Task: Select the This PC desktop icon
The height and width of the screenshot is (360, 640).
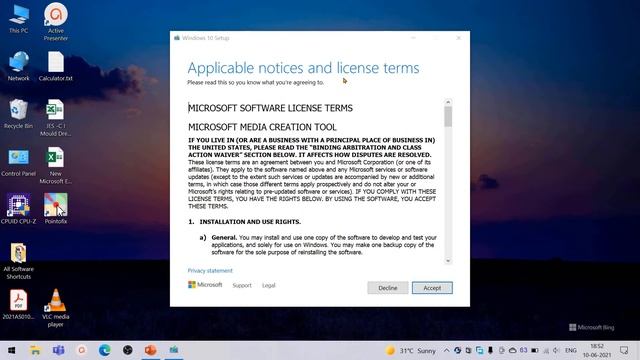Action: 18,20
